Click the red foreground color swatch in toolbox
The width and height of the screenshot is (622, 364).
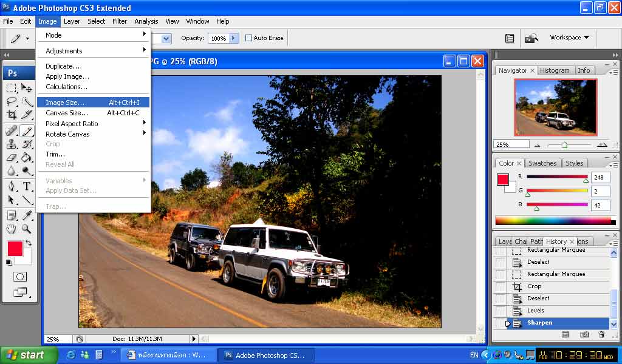(15, 249)
